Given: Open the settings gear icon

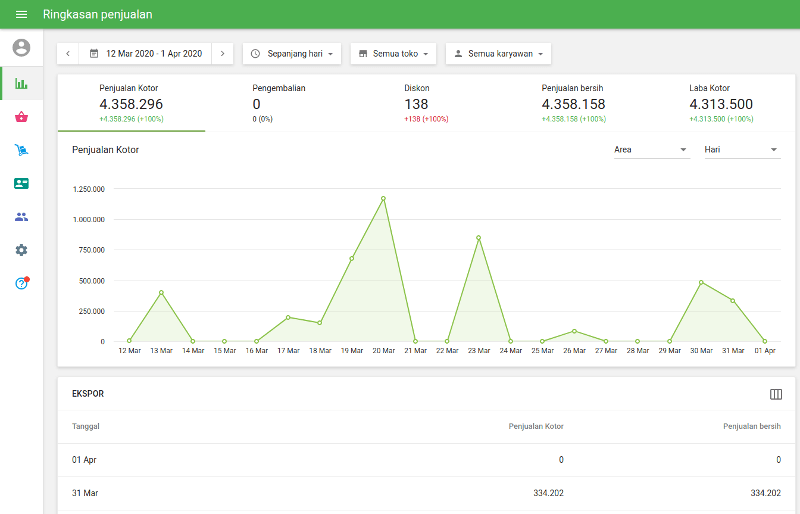Looking at the screenshot, I should click(21, 250).
